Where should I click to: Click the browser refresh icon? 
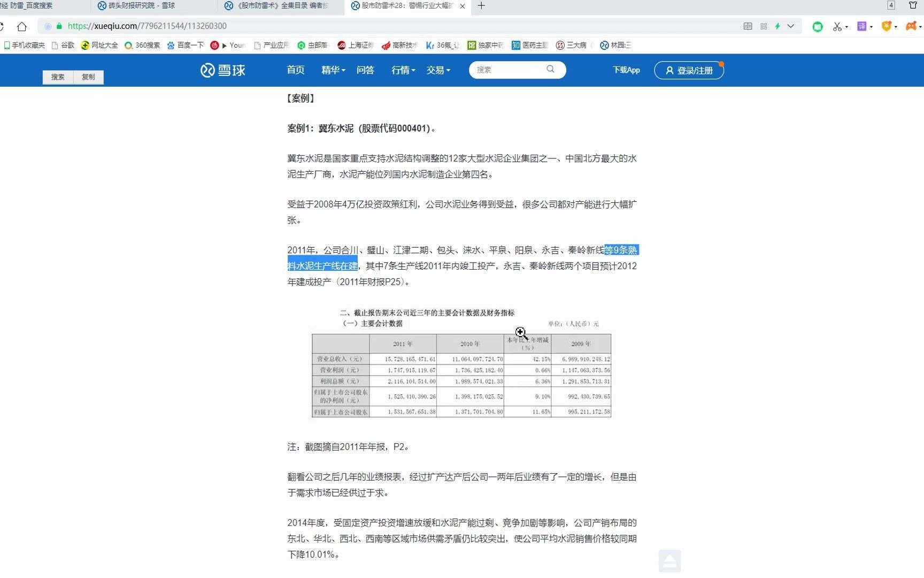[2, 26]
